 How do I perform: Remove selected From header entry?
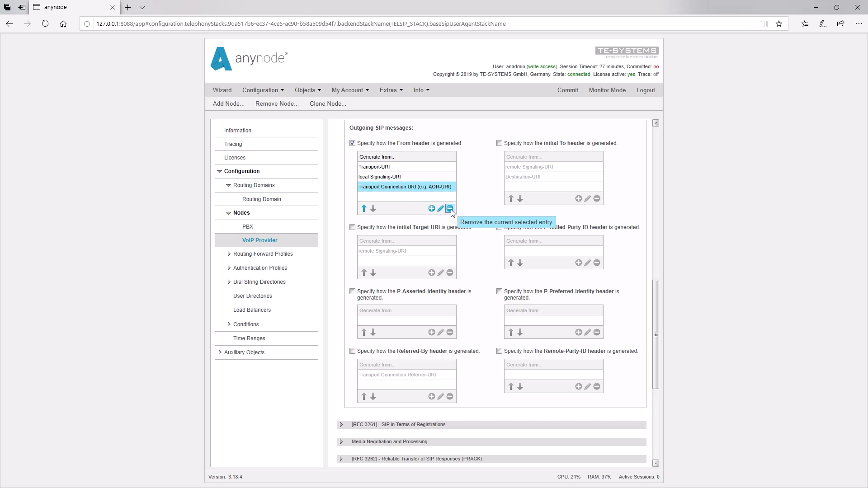pos(449,208)
